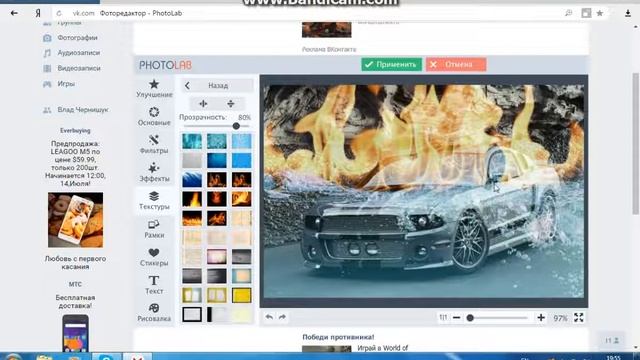Viewport: 640px width, 360px height.
Task: Open the MTC Бесплатная доставка ad
Action: (75, 302)
